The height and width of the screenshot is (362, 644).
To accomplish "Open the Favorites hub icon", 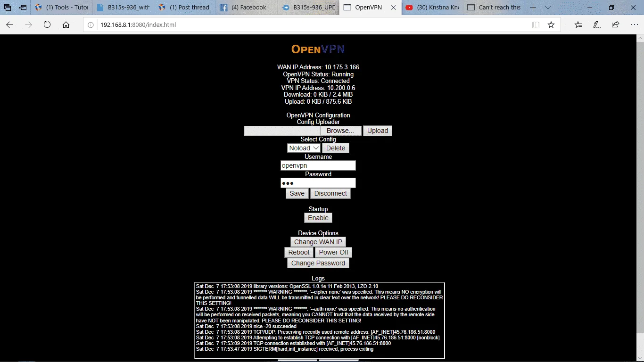I will pos(578,25).
